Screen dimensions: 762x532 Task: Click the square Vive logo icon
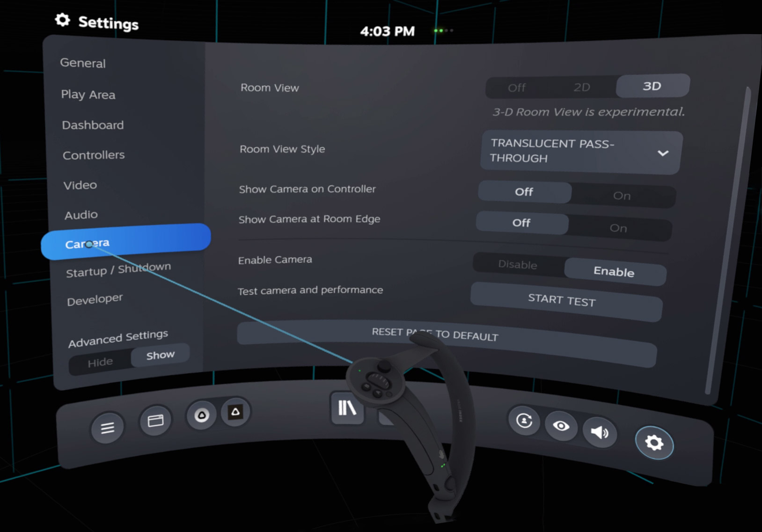tap(235, 412)
